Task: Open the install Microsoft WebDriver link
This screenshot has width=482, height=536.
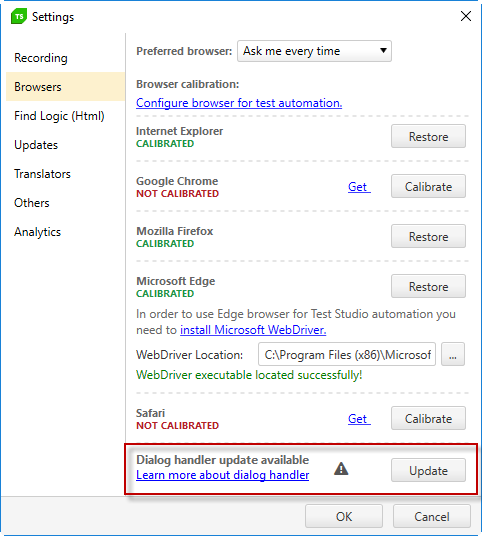Action: pos(253,330)
